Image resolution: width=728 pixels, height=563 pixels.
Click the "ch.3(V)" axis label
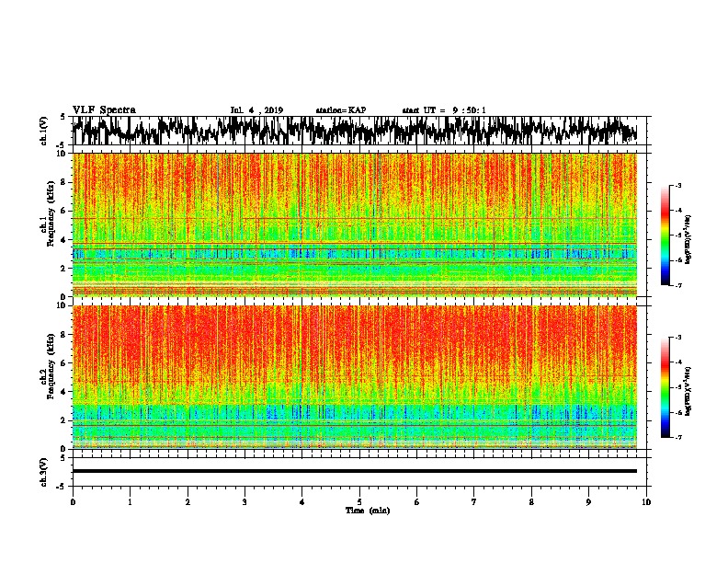coord(44,472)
